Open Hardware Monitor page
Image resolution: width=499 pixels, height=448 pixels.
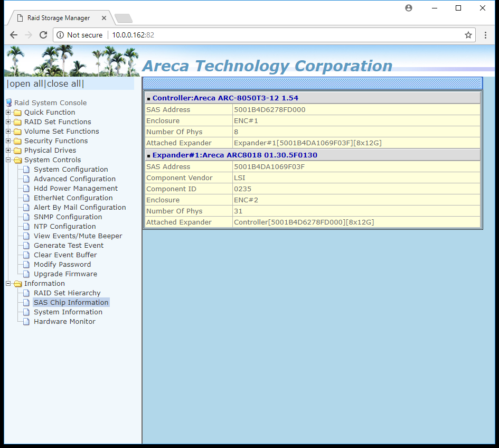click(x=64, y=322)
